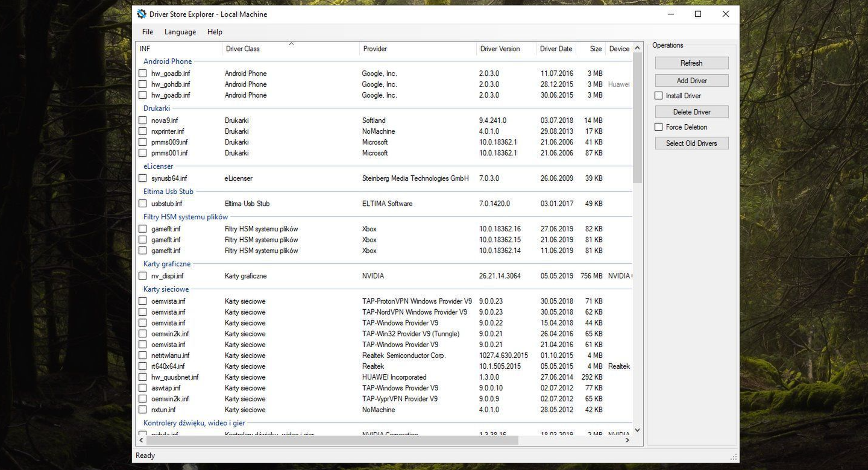868x470 pixels.
Task: Open the File menu
Action: click(148, 32)
